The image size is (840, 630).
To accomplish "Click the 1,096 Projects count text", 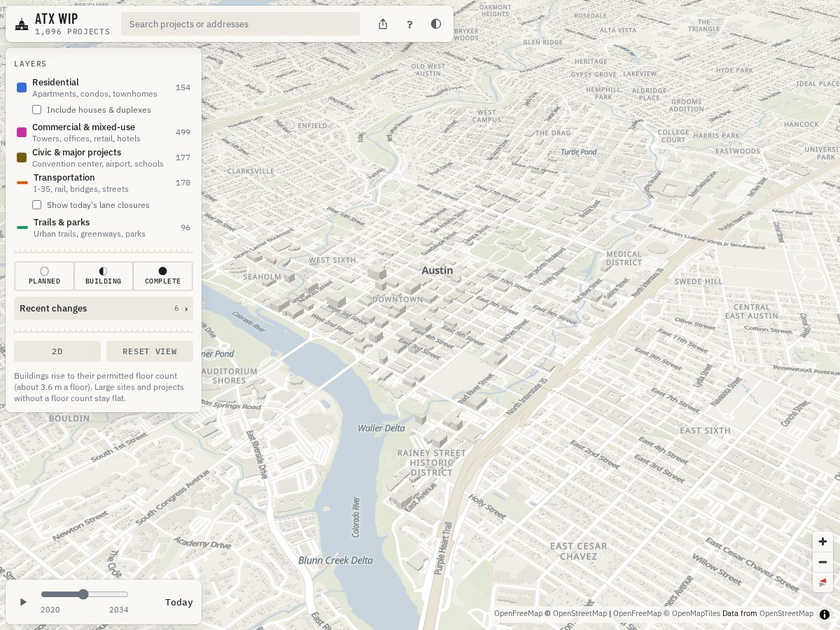I will [73, 32].
